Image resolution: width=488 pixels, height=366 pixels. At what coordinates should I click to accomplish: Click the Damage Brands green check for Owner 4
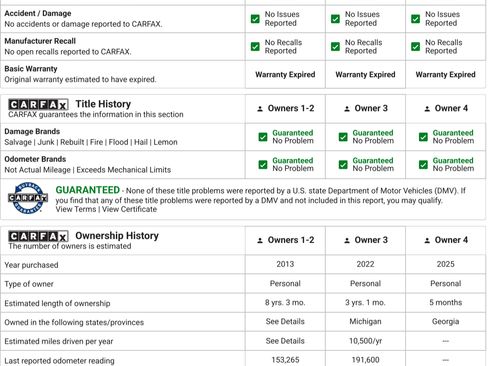tap(423, 137)
